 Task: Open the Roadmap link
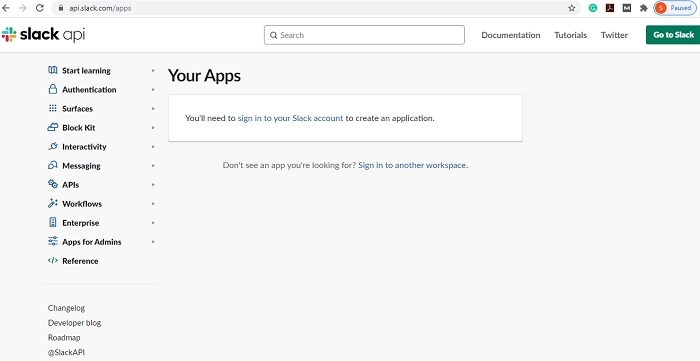(x=64, y=337)
